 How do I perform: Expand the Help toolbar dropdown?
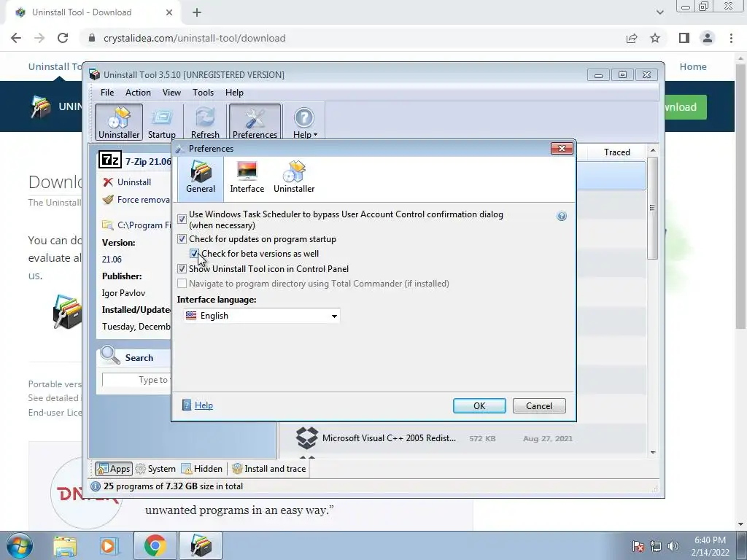point(304,122)
